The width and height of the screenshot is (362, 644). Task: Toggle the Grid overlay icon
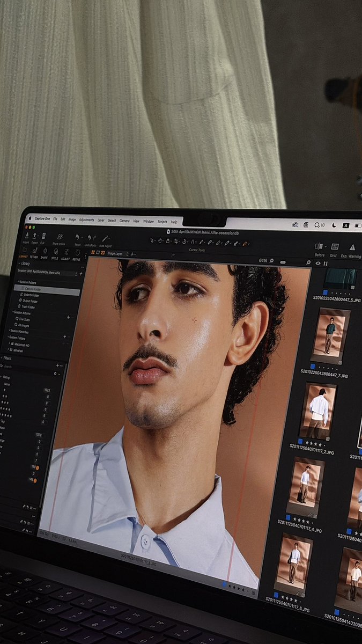pyautogui.click(x=335, y=247)
